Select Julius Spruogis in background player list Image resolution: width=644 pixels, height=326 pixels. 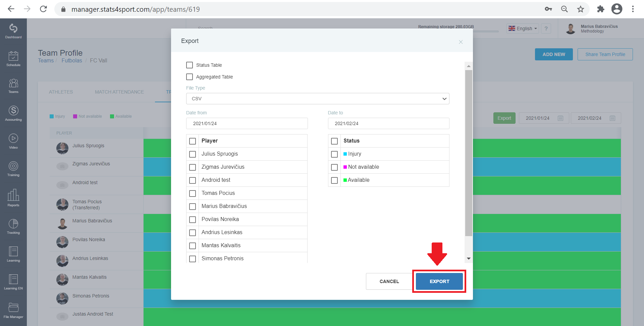[88, 146]
